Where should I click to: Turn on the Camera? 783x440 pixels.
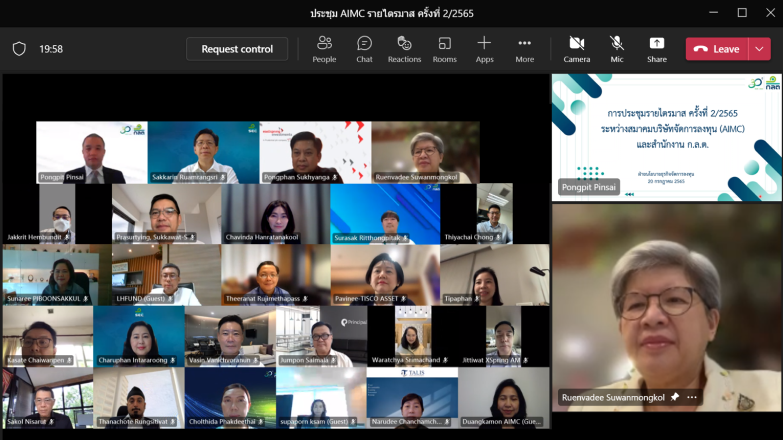point(576,48)
